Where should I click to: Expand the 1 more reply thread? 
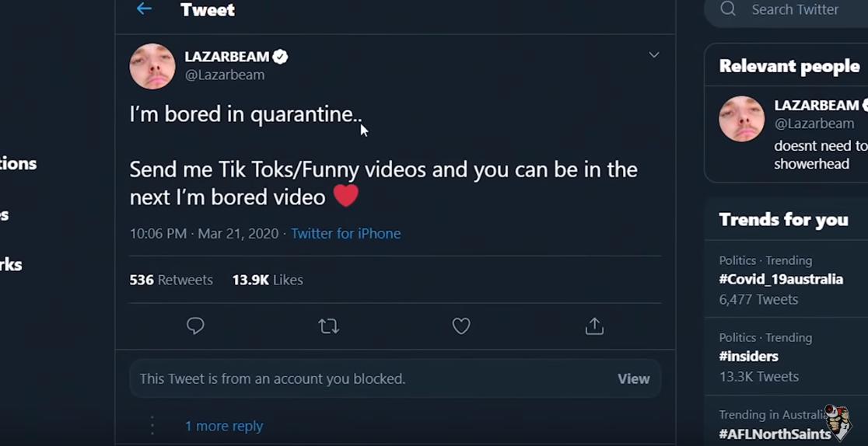tap(224, 426)
